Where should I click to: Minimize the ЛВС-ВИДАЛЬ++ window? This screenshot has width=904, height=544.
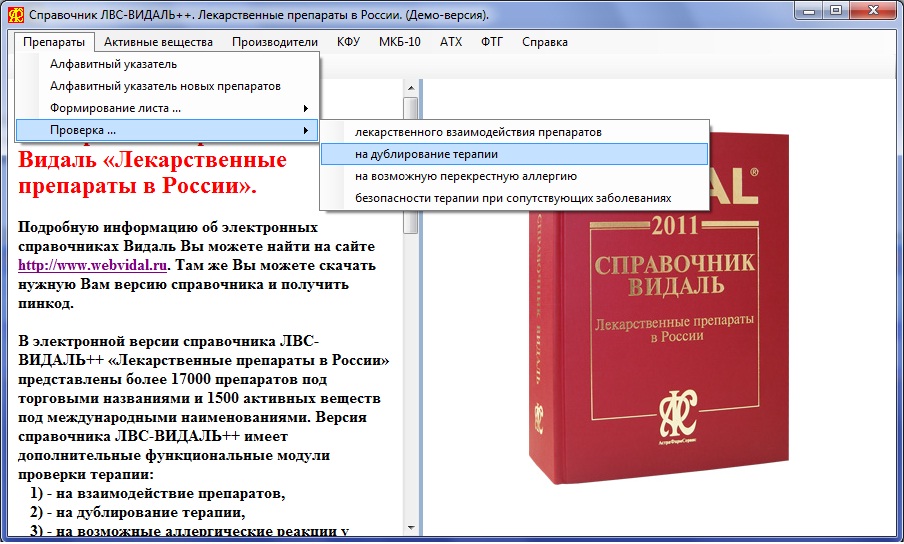(x=809, y=11)
